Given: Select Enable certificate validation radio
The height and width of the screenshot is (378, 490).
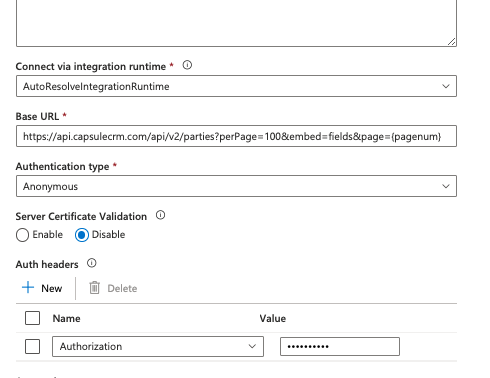Looking at the screenshot, I should [22, 235].
